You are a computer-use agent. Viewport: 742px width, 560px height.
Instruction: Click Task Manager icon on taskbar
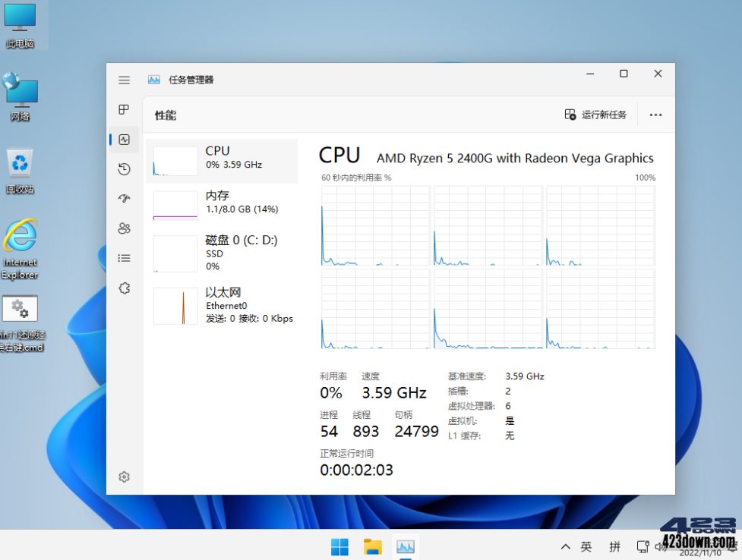coord(405,547)
